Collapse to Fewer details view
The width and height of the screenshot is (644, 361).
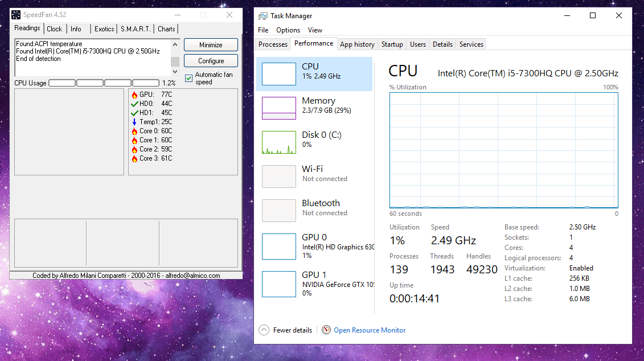(285, 330)
